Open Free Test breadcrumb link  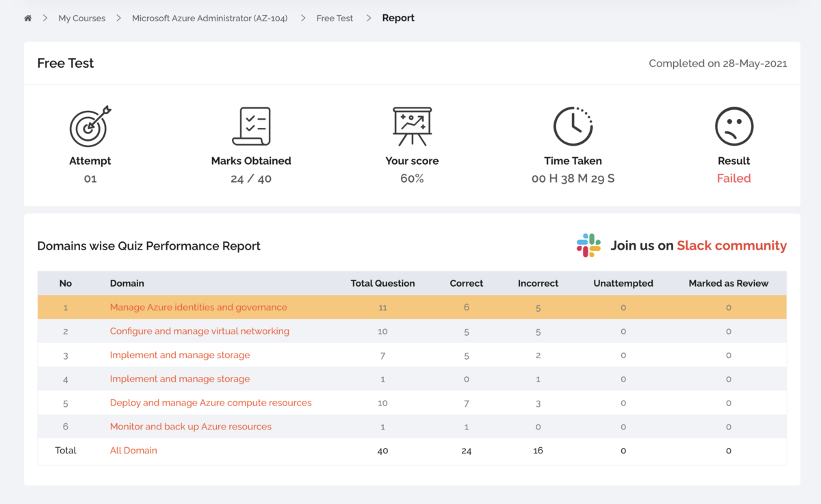pos(335,18)
